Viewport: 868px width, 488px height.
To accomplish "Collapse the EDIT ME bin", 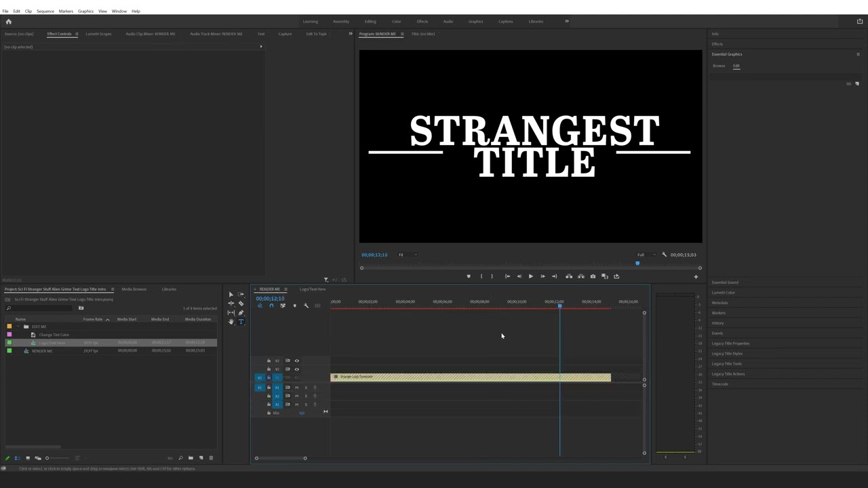I will pos(19,327).
